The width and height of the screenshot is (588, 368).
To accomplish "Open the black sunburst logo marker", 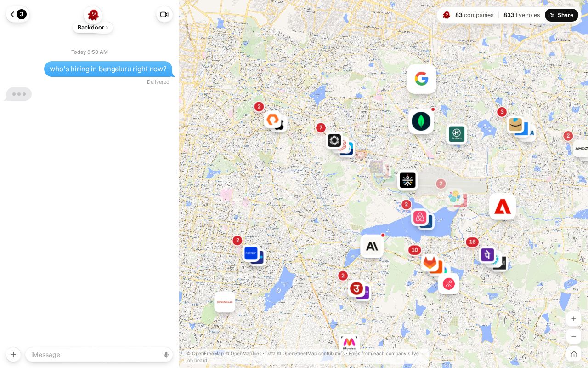I will coord(334,140).
